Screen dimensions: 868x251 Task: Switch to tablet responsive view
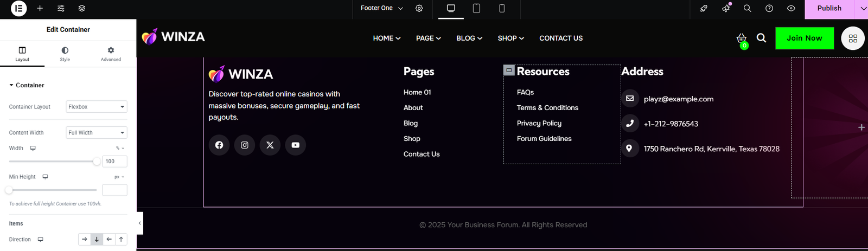click(476, 8)
